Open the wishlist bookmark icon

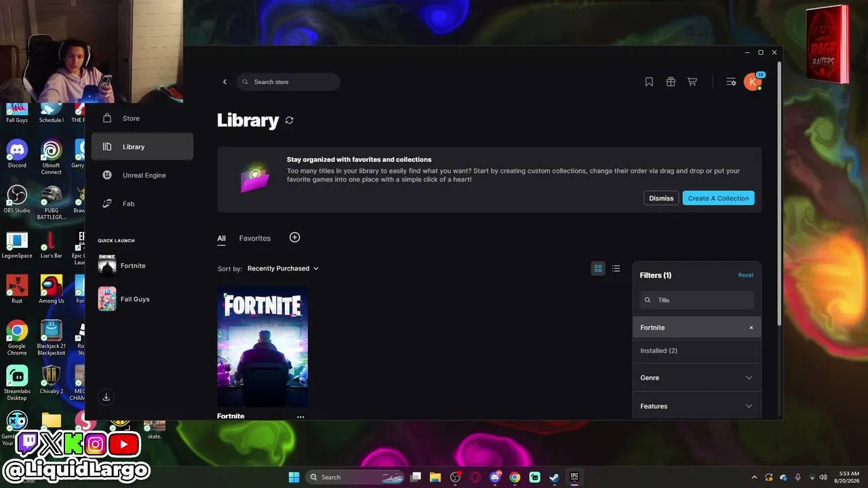649,82
